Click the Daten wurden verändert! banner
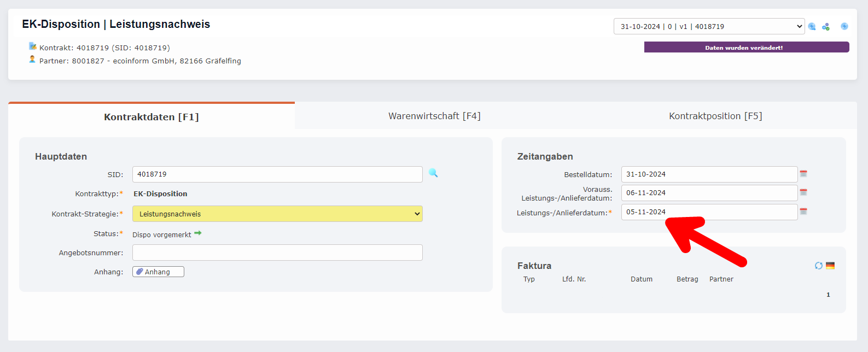 click(x=746, y=48)
